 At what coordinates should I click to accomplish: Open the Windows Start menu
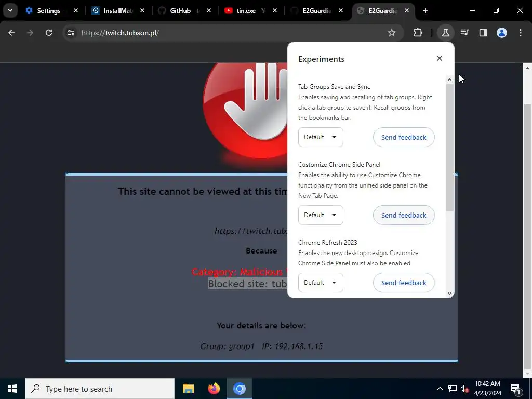tap(12, 389)
